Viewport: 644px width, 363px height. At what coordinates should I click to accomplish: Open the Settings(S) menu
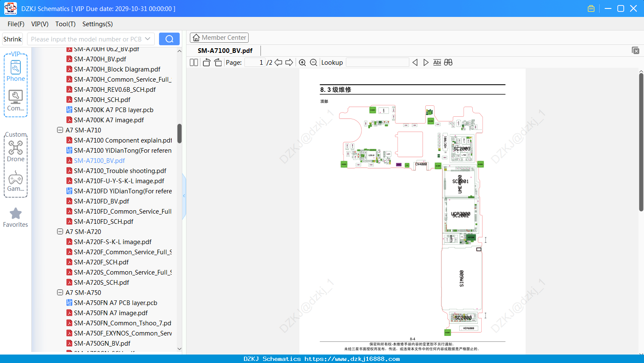click(98, 24)
